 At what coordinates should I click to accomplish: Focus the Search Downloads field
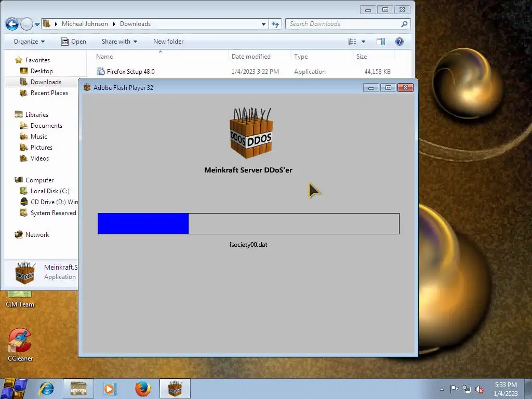coord(348,24)
